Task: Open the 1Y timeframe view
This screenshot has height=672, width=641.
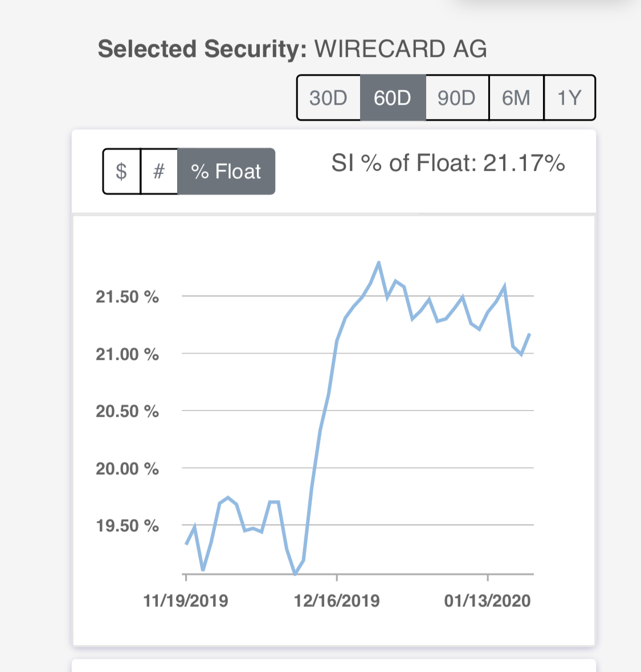Action: pos(569,97)
